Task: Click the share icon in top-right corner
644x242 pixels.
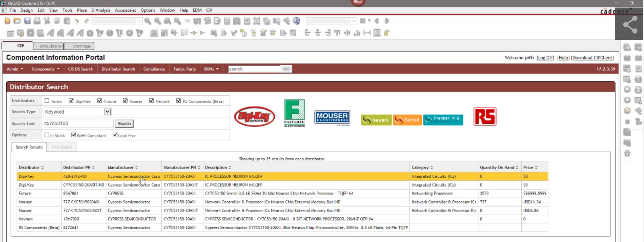Action: coord(630,25)
